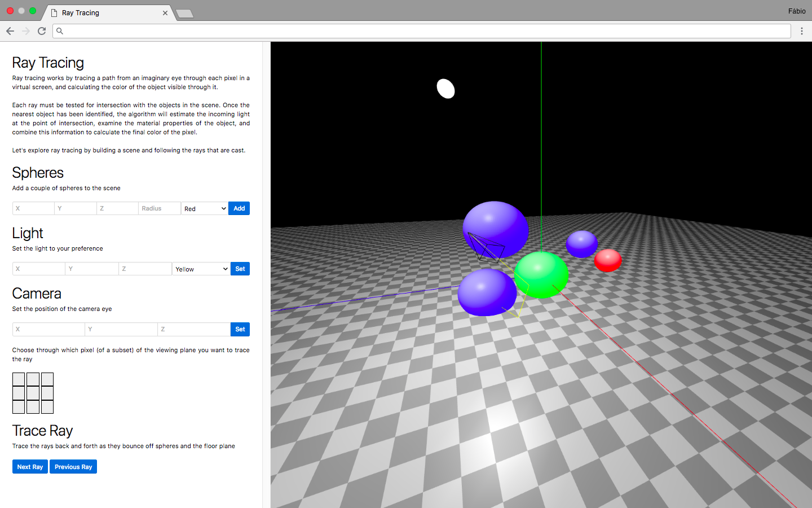
Task: Click the light X coordinate field
Action: tap(39, 269)
